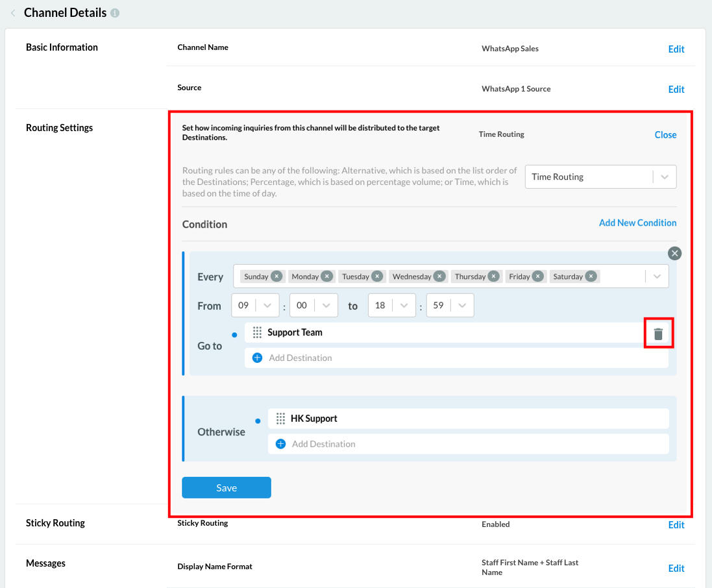Viewport: 712px width, 588px height.
Task: Open the Time Routing rule type dropdown
Action: coord(600,177)
